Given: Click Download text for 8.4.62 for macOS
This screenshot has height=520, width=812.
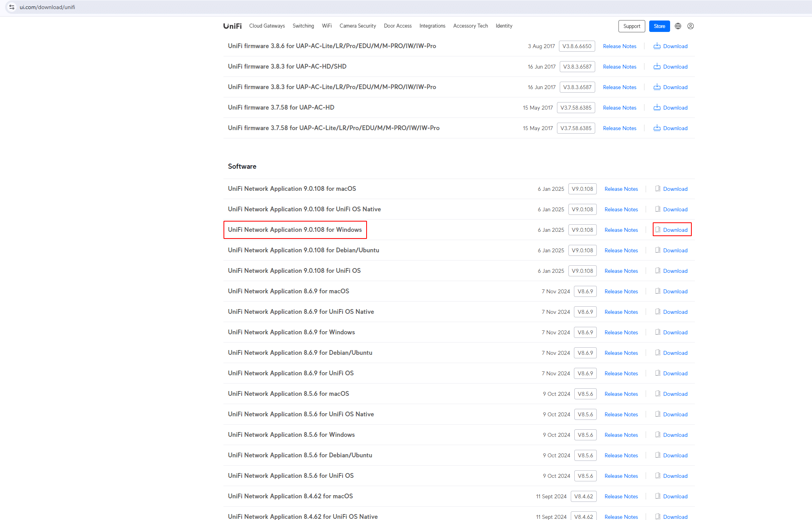Looking at the screenshot, I should point(675,496).
